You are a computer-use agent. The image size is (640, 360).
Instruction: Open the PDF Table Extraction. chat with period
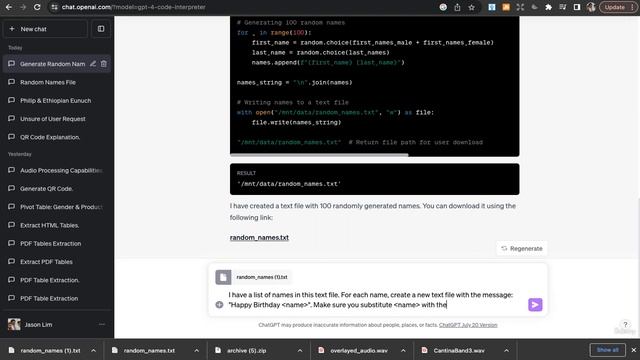tap(57, 280)
